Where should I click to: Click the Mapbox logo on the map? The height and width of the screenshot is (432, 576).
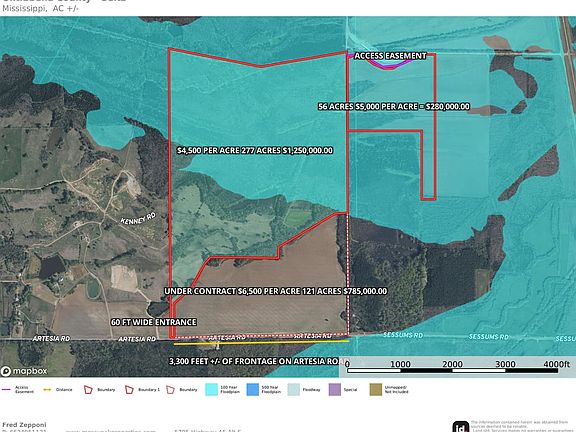coord(24,371)
